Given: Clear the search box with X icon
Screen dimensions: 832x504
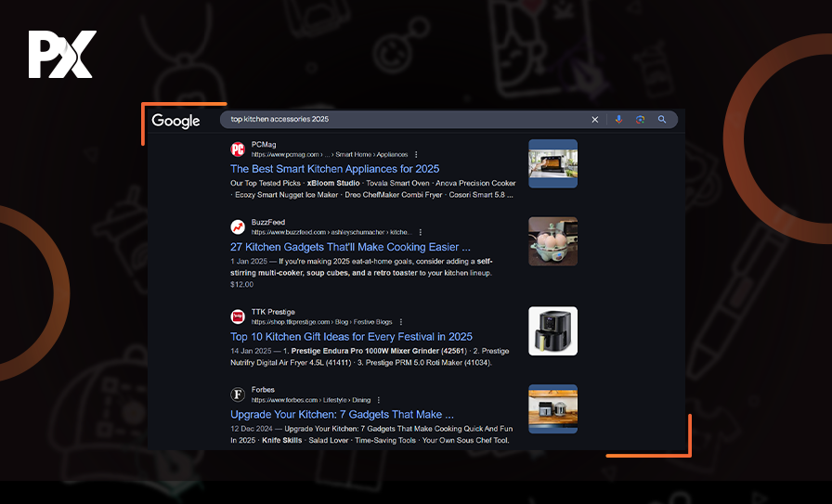Looking at the screenshot, I should tap(595, 120).
